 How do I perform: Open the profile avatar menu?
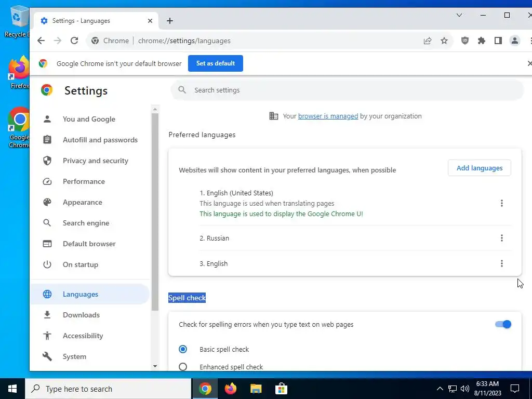coord(515,41)
